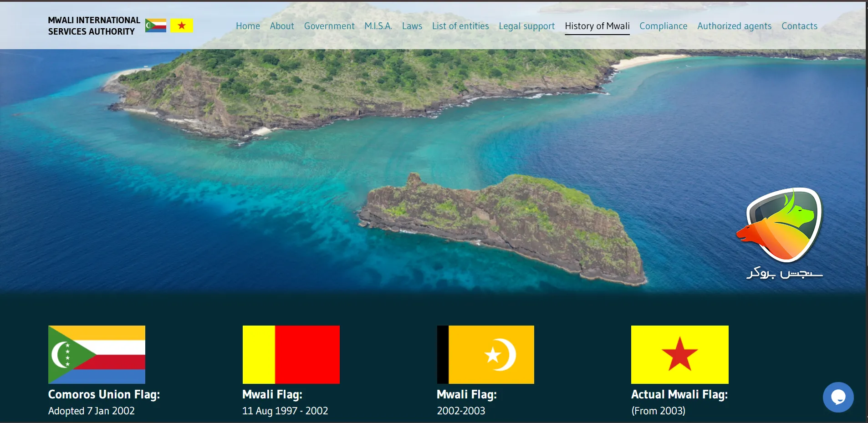This screenshot has height=423, width=868.
Task: Open the chat bubble widget
Action: (x=838, y=397)
